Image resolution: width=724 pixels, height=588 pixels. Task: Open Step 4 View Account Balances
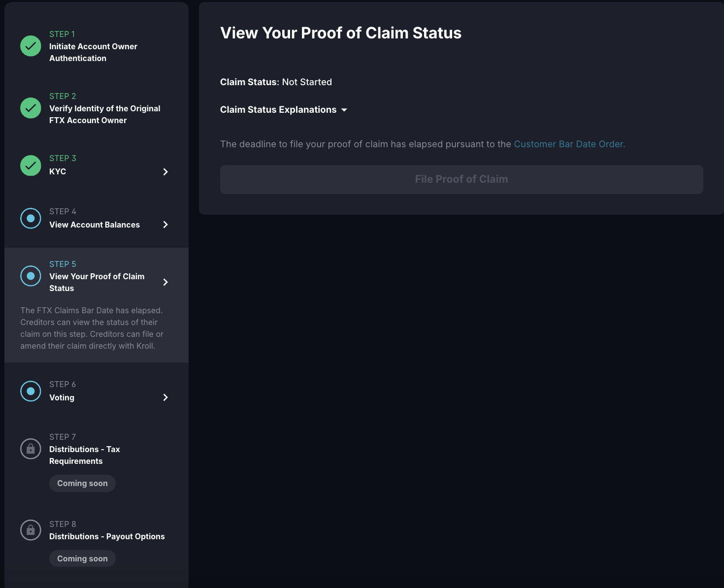pos(94,224)
